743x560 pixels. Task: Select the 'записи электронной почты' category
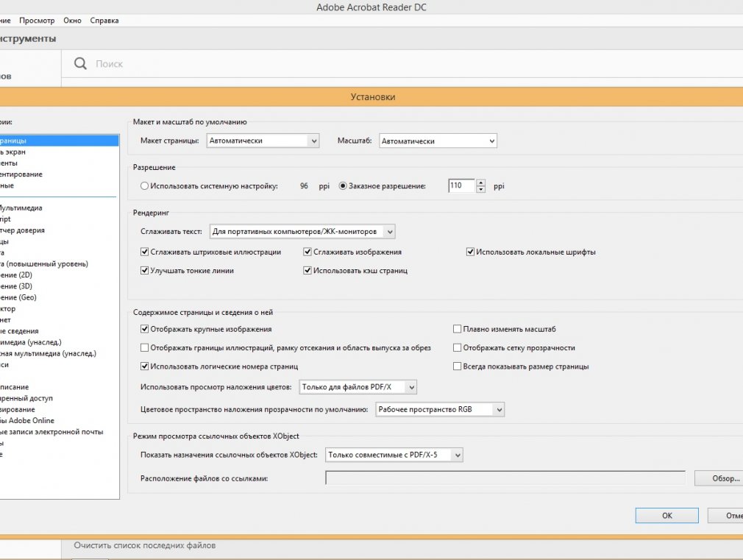[59, 431]
